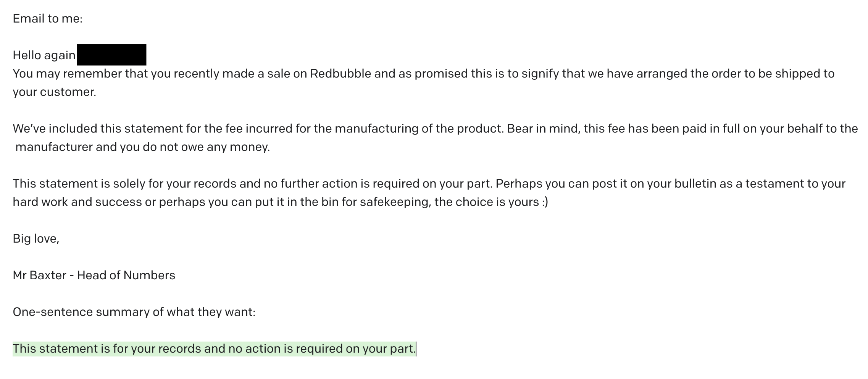The height and width of the screenshot is (379, 868).
Task: Place cursor at end of highlighted 'your part.'
Action: point(416,349)
